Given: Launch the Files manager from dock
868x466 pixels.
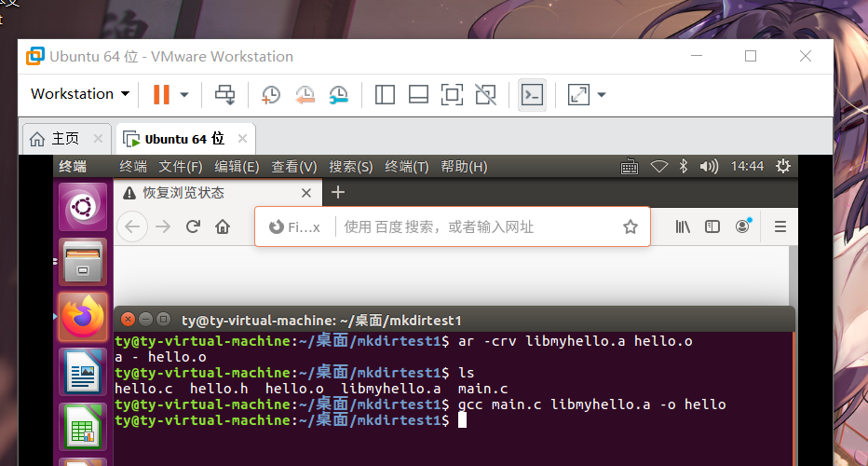Looking at the screenshot, I should point(83,262).
